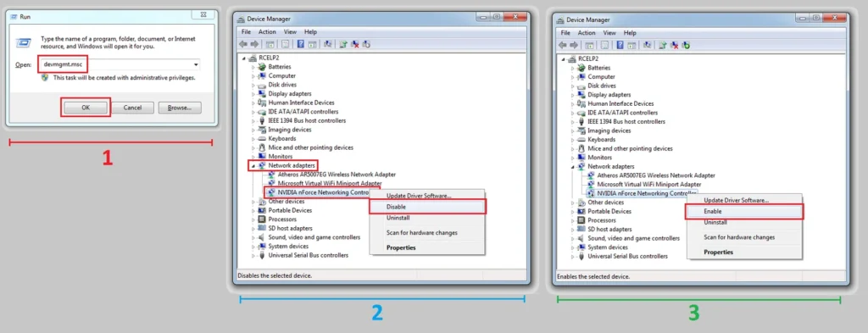
Task: Expand Universal Serial Bus controllers, Disable-menu window
Action: (253, 256)
